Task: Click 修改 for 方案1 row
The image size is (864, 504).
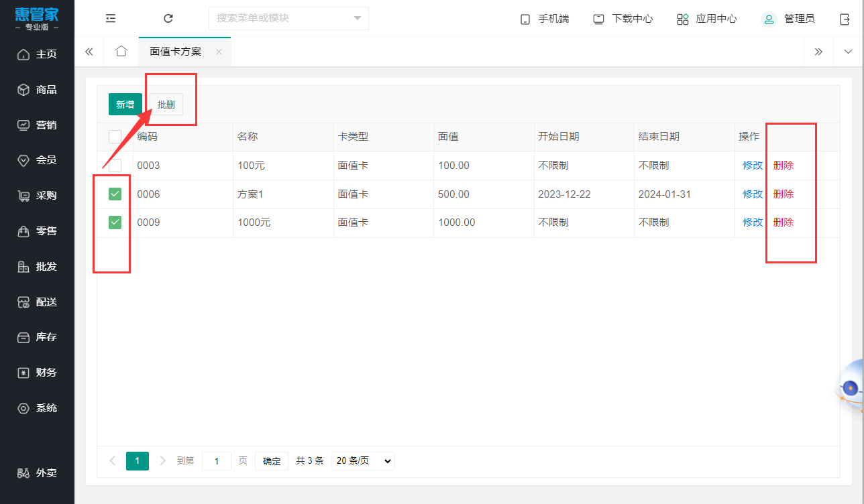Action: pos(753,194)
